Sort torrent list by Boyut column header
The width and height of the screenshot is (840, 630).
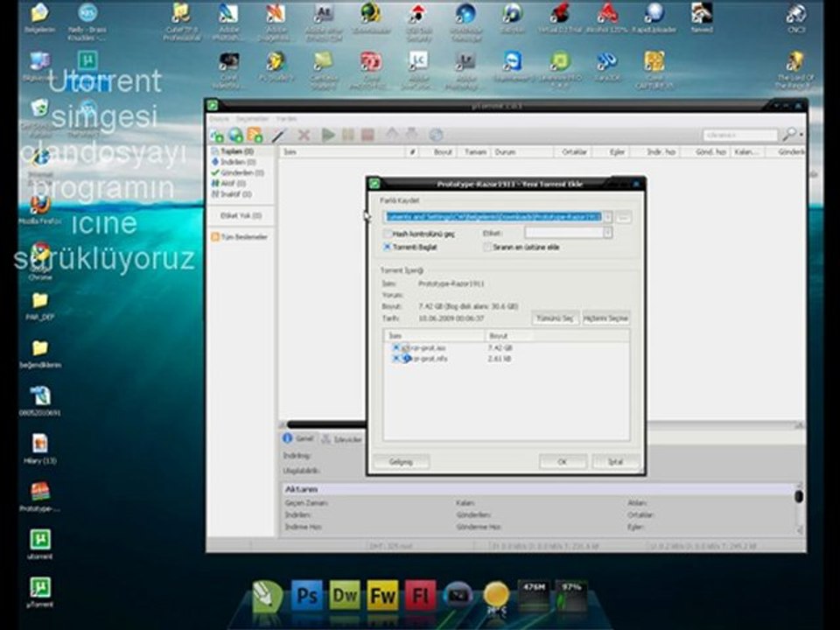pyautogui.click(x=438, y=152)
